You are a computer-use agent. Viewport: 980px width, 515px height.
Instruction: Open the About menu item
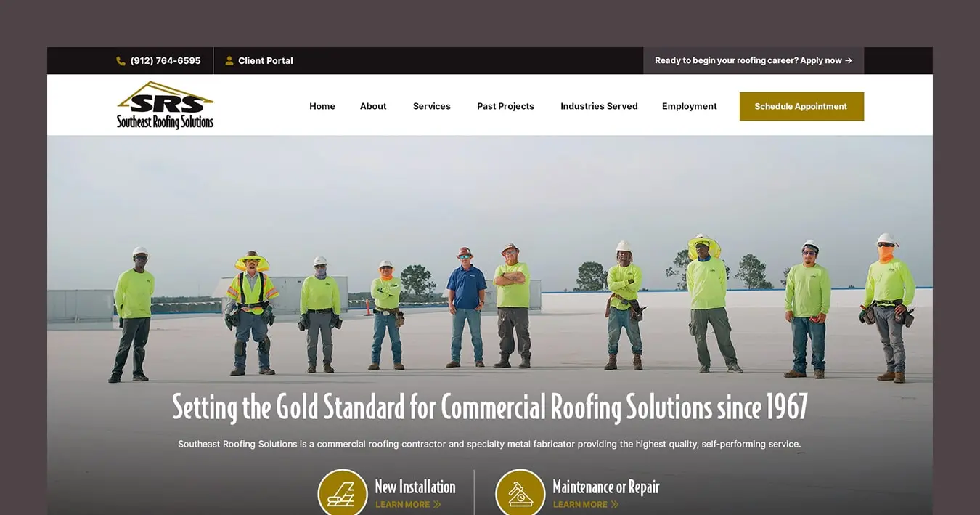coord(373,106)
